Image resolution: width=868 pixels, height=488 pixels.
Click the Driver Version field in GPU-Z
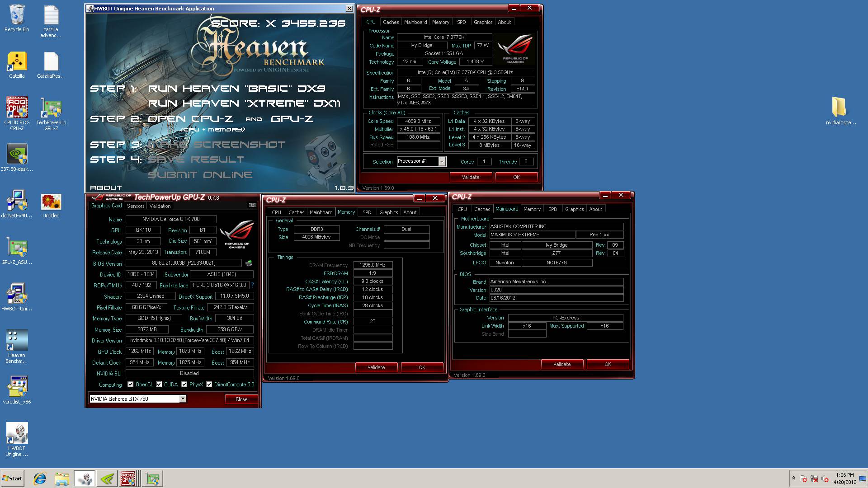tap(190, 340)
